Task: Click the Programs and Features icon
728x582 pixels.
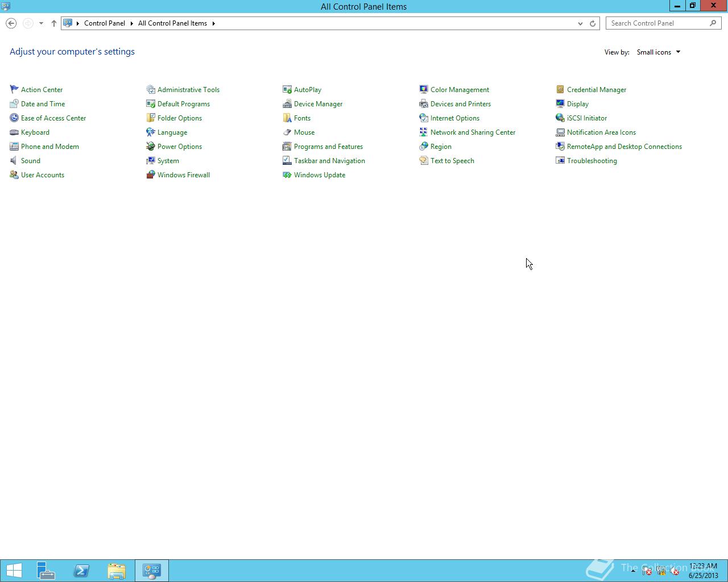Action: (x=287, y=146)
